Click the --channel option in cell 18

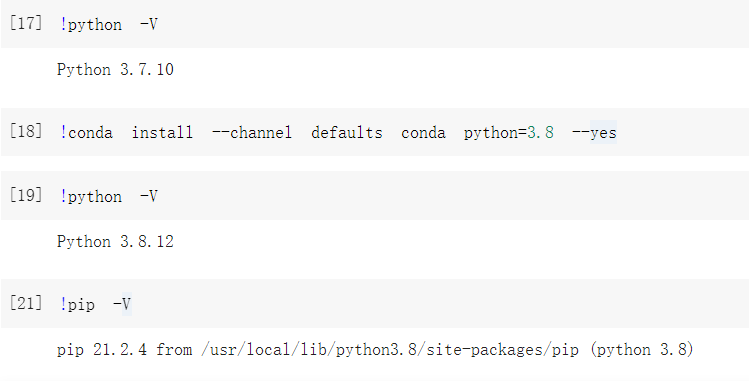point(252,132)
